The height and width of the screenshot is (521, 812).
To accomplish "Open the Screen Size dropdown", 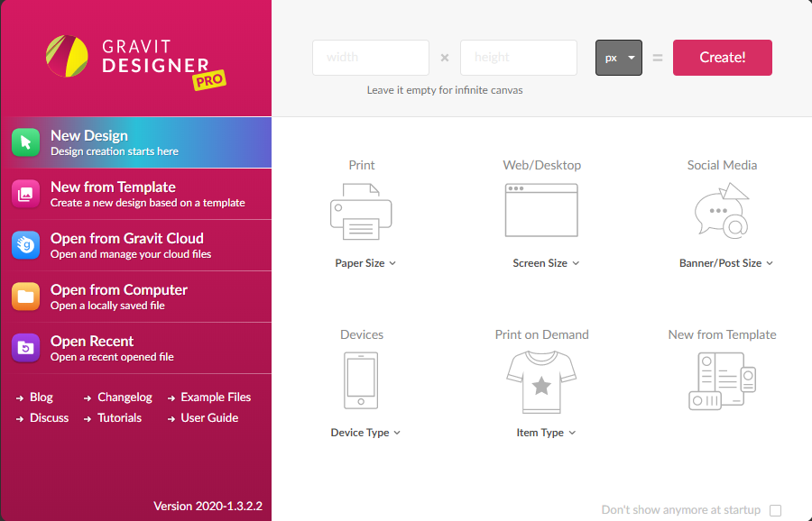I will pyautogui.click(x=546, y=263).
